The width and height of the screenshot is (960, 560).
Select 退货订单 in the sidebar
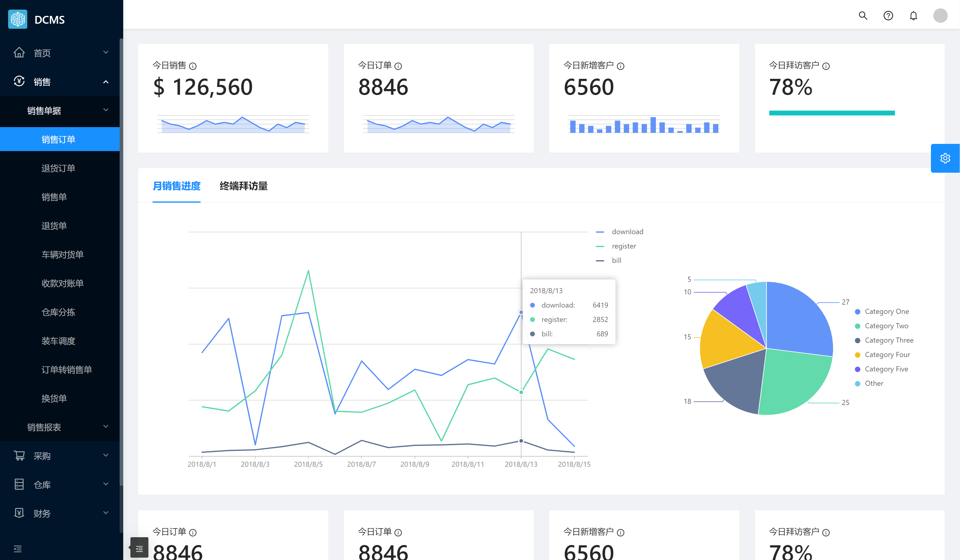pyautogui.click(x=58, y=168)
